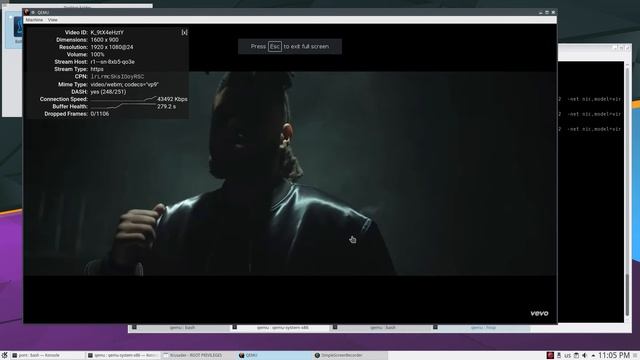Click the CPN value string
Image resolution: width=640 pixels, height=360 pixels.
[117, 76]
